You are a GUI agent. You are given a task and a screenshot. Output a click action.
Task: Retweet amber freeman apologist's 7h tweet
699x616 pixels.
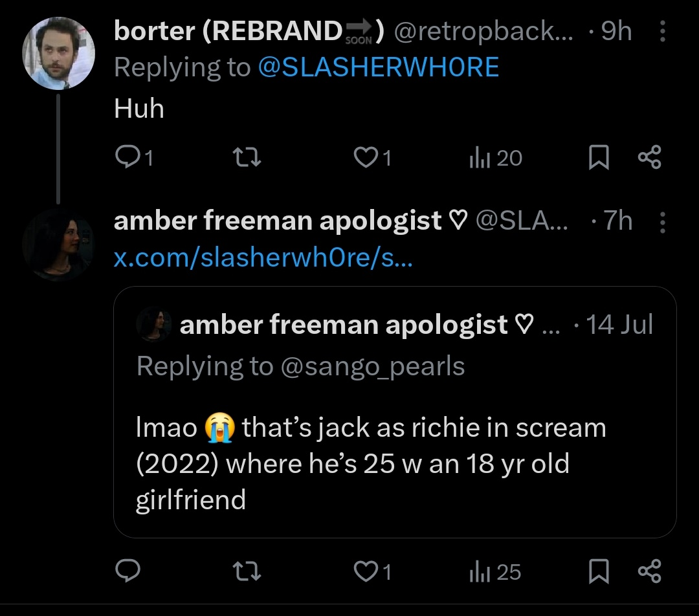pos(245,571)
